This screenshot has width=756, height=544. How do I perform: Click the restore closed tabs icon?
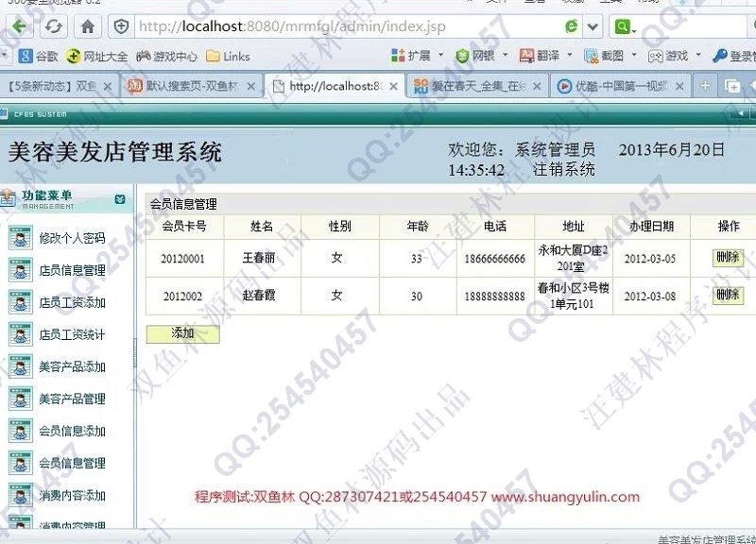(731, 86)
